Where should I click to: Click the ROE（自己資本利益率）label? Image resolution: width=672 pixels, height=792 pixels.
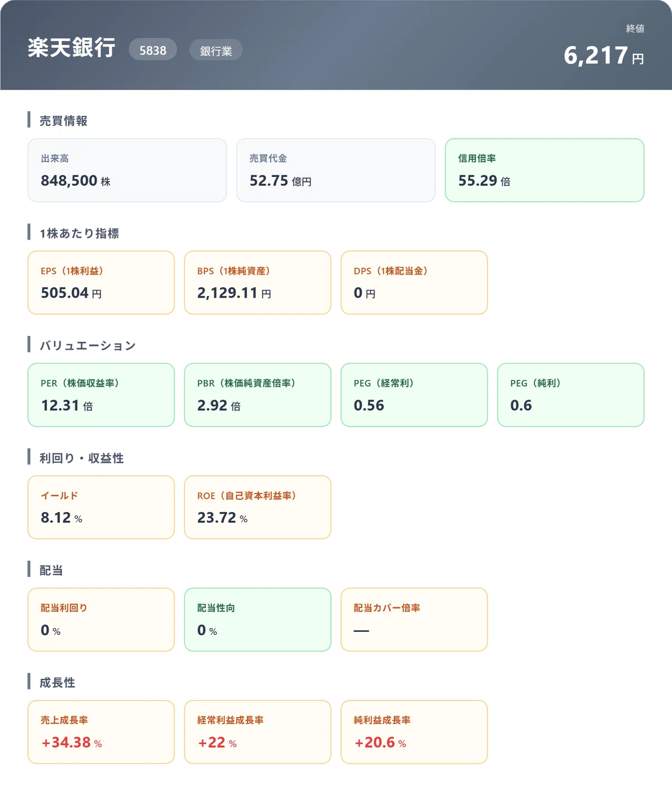(247, 496)
